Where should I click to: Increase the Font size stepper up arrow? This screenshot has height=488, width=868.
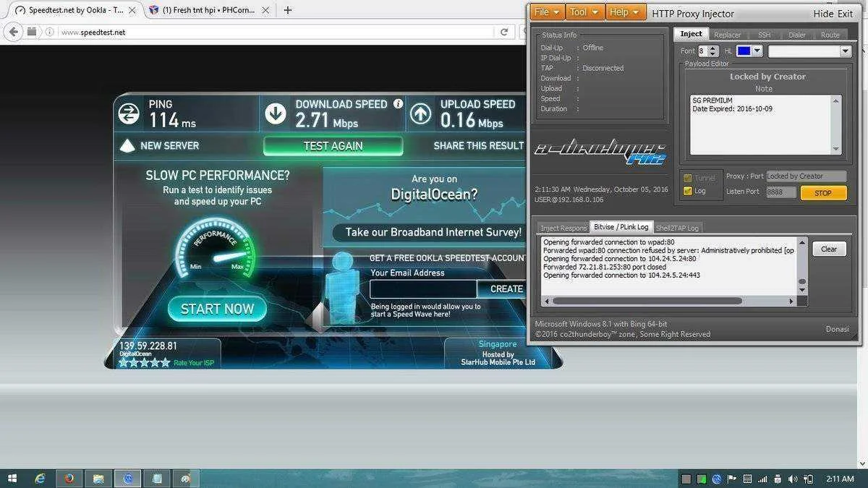click(x=714, y=48)
